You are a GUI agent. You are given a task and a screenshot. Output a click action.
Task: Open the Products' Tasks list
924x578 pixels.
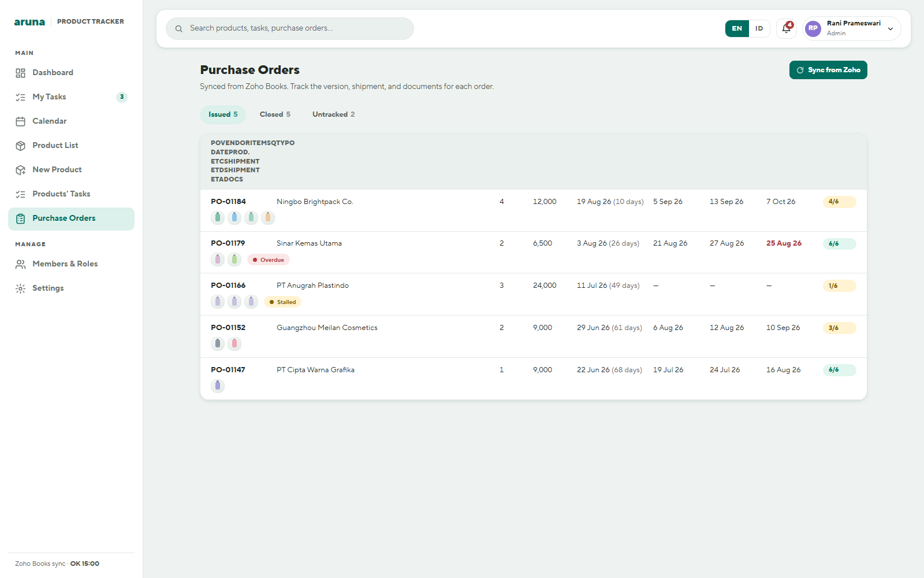[71, 194]
